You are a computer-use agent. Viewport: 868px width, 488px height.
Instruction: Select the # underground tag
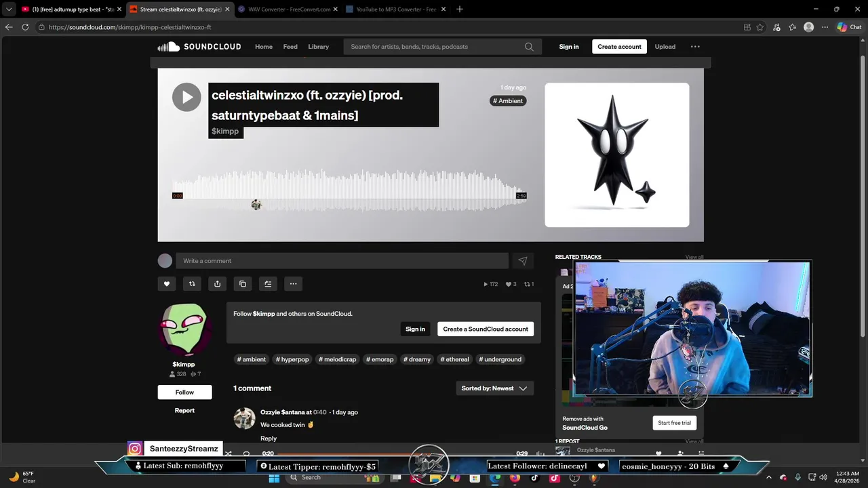pos(500,359)
